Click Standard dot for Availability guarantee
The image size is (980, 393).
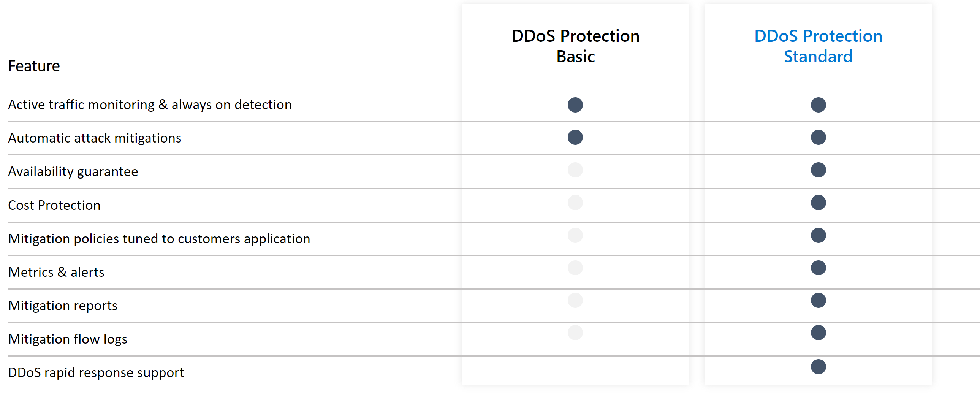(818, 170)
